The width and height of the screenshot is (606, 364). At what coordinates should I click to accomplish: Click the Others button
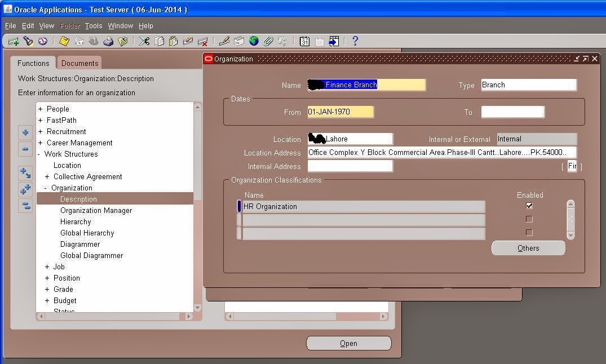pos(528,248)
